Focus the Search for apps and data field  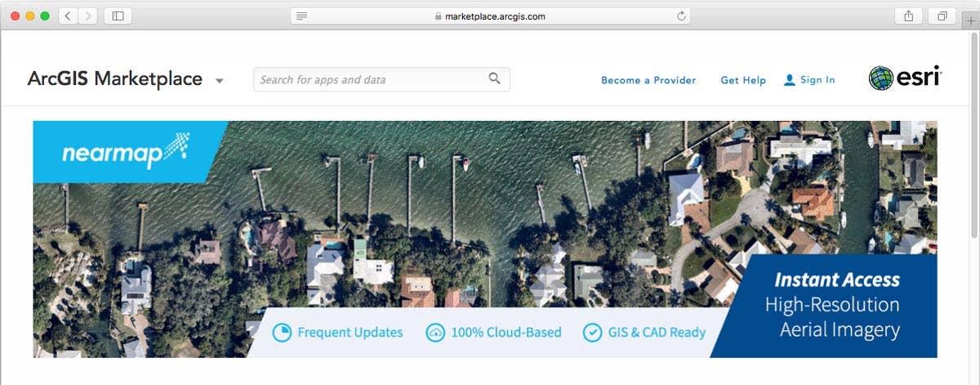(381, 79)
